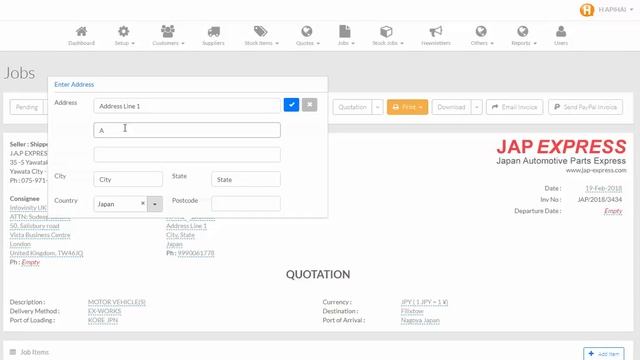Edit consignee empty phone value
The width and height of the screenshot is (640, 360).
[31, 262]
